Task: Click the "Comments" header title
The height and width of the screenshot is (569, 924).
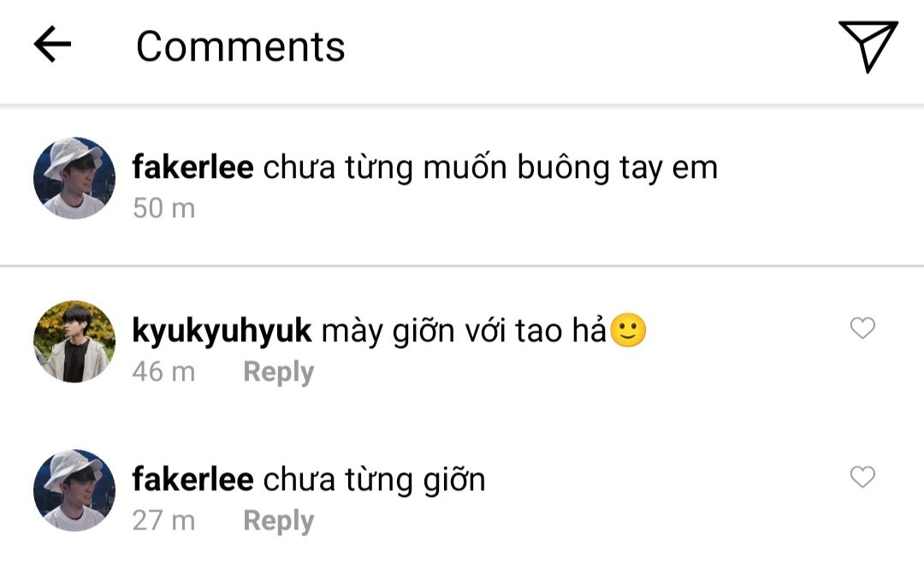Action: point(240,46)
